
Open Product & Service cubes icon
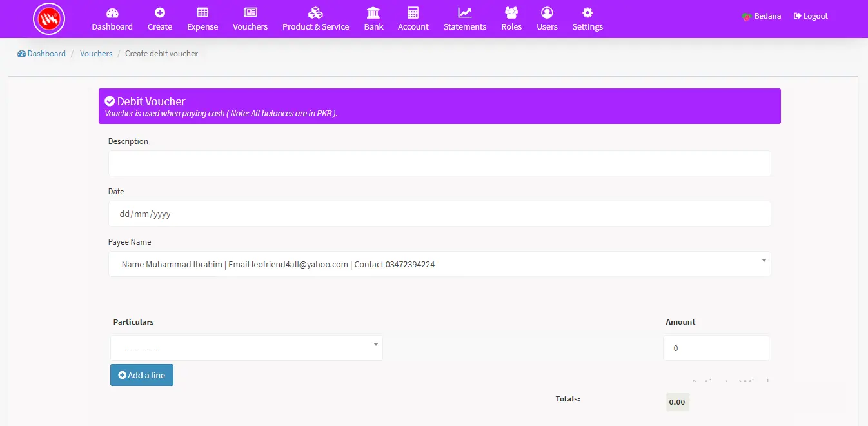(x=315, y=13)
